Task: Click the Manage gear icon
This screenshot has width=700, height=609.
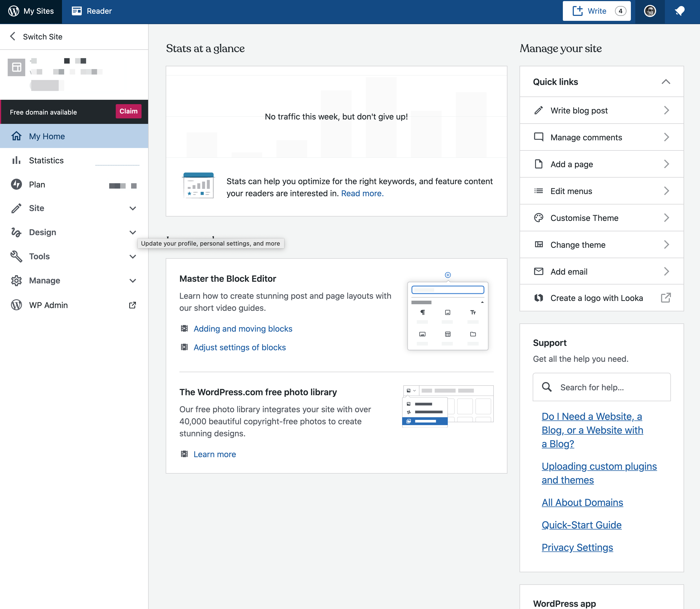Action: (x=16, y=280)
